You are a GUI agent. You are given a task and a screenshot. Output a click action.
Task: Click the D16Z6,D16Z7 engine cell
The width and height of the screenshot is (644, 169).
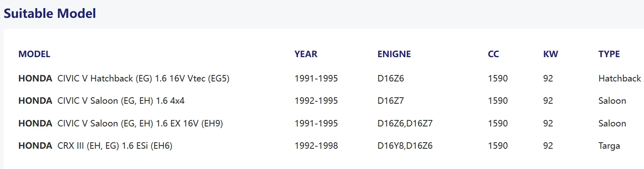(x=405, y=123)
